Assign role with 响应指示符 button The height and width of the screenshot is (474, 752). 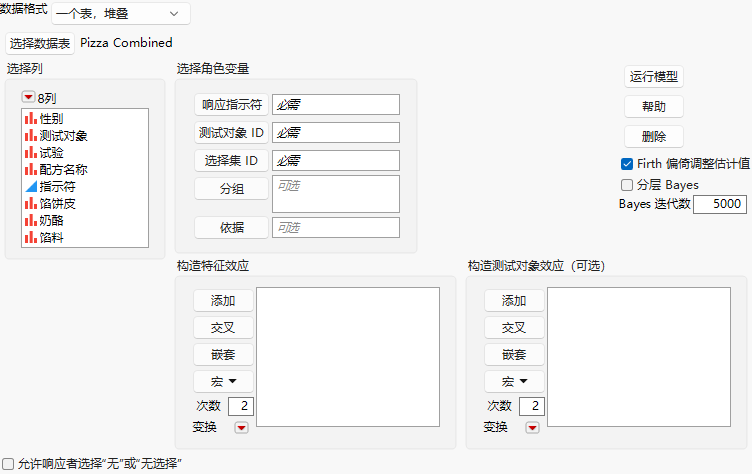tap(232, 105)
